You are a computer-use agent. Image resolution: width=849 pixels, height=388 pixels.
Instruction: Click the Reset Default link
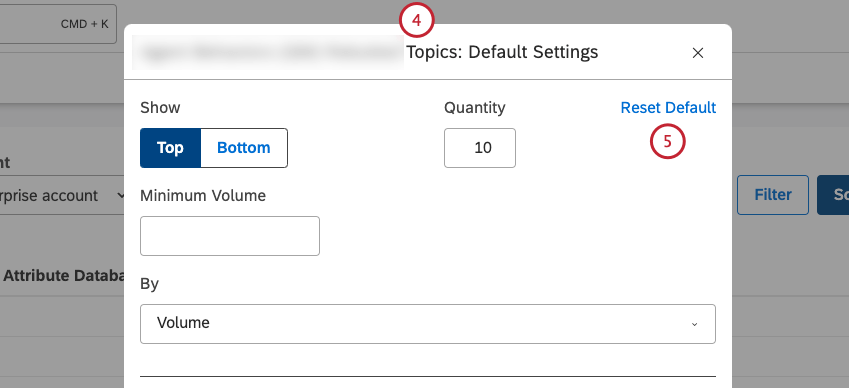pyautogui.click(x=668, y=108)
